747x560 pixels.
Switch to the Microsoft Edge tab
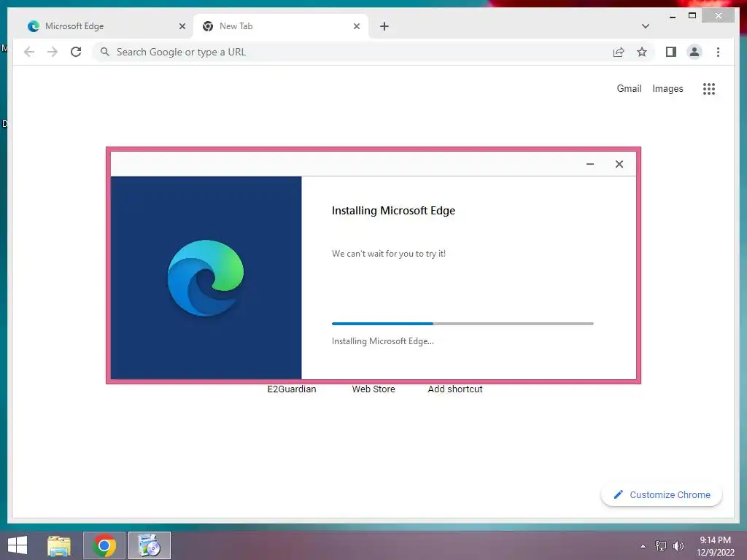tap(106, 26)
